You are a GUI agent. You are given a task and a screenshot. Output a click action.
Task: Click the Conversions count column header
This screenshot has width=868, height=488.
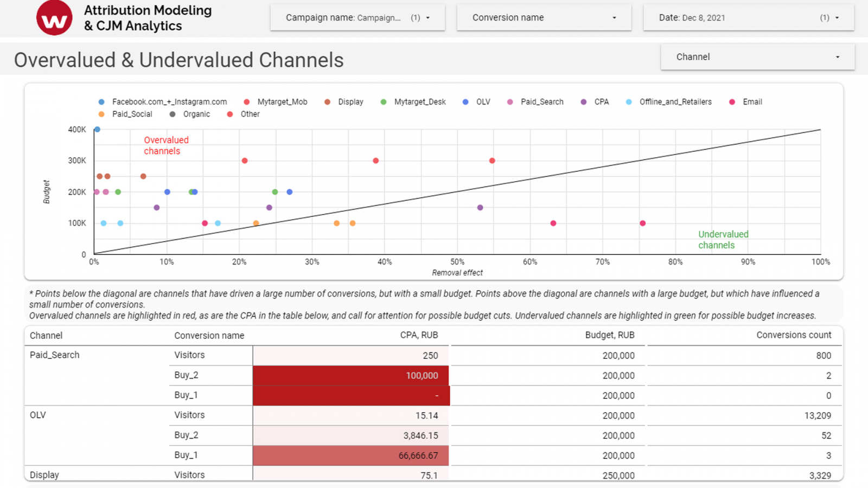point(793,335)
